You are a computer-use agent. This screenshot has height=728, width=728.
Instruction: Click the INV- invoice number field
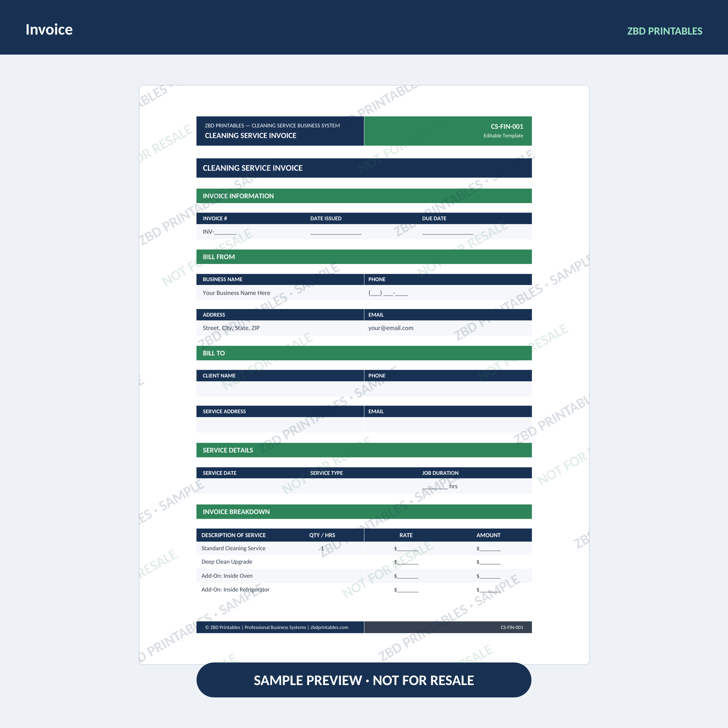[220, 232]
